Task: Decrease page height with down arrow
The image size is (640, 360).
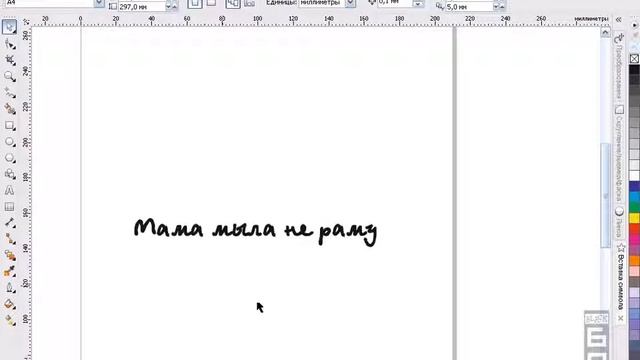Action: coord(168,7)
